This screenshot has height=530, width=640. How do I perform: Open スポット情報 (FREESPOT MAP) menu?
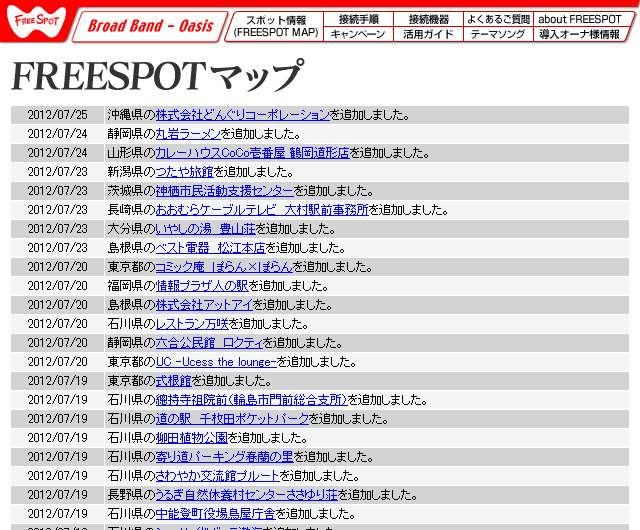click(x=275, y=26)
